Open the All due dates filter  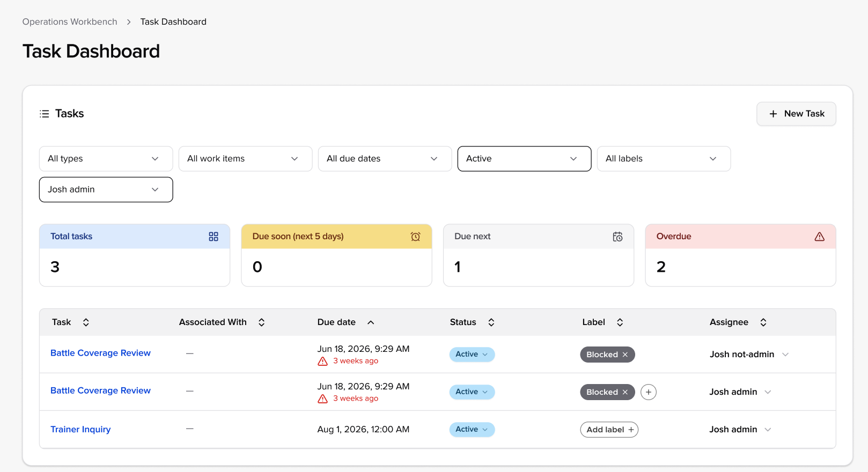(x=385, y=159)
